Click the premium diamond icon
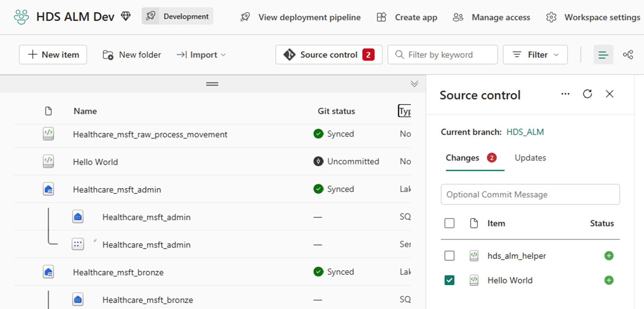The height and width of the screenshot is (309, 644). [x=126, y=16]
